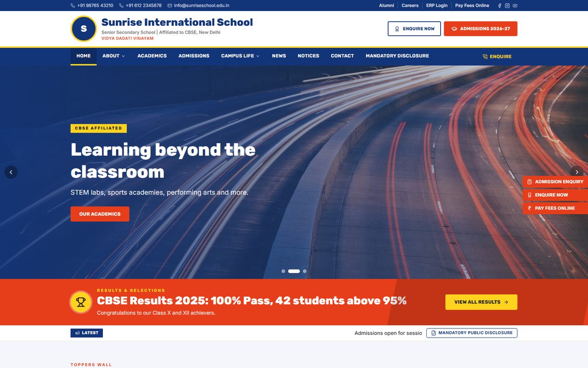The image size is (588, 368).
Task: Click the CBSE Results 2025 headline
Action: [252, 301]
